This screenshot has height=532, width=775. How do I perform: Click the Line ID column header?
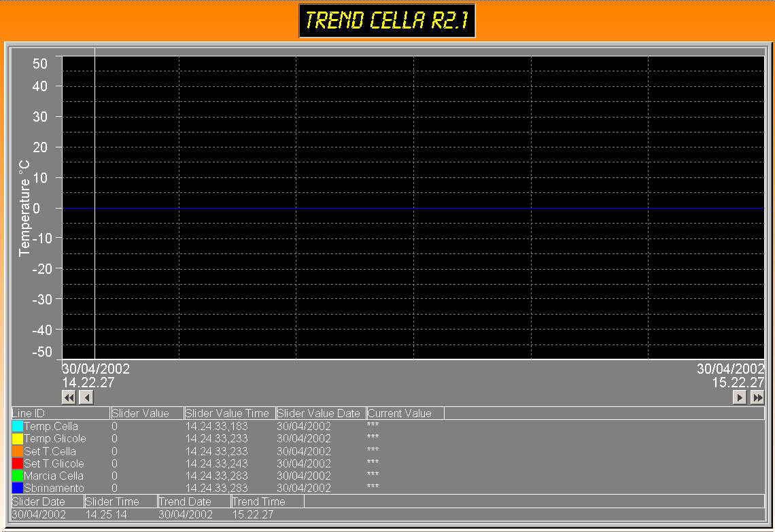point(61,413)
